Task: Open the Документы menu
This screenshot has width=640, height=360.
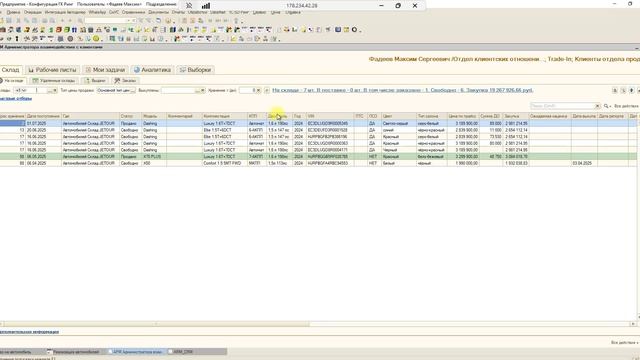Action: (158, 12)
